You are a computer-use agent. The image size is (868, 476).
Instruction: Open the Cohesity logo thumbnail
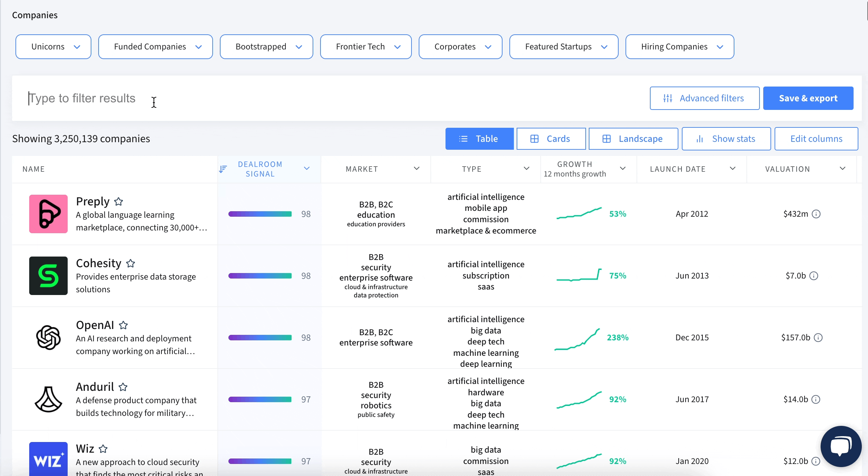point(48,276)
